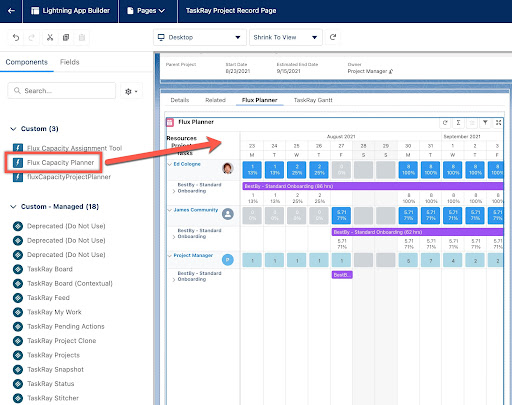Click Ed Cologne's avatar photo
This screenshot has height=405, width=512.
coord(228,168)
